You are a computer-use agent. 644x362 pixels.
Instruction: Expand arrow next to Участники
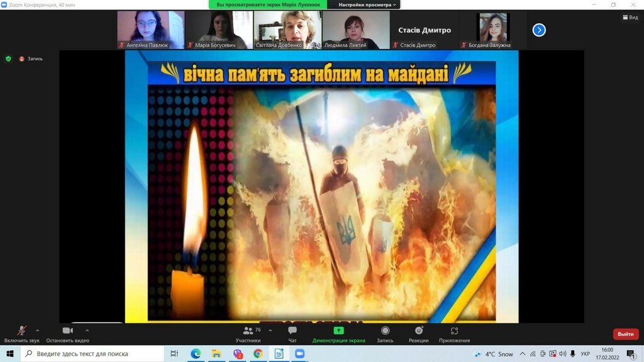click(x=270, y=330)
